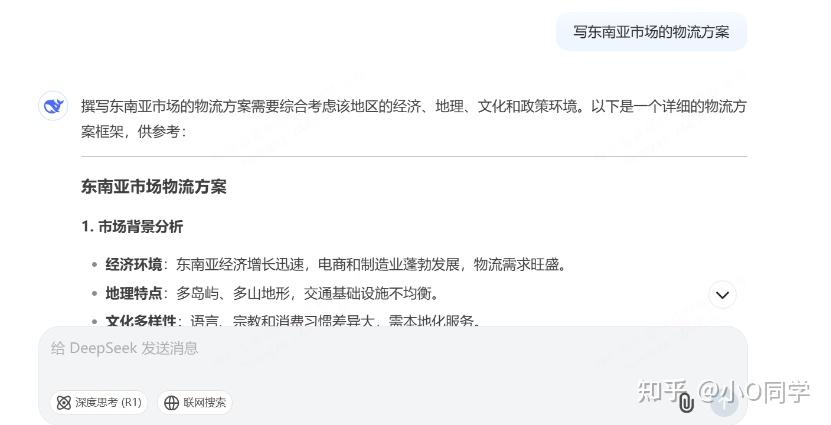Click the bold term 地理特点

[134, 294]
